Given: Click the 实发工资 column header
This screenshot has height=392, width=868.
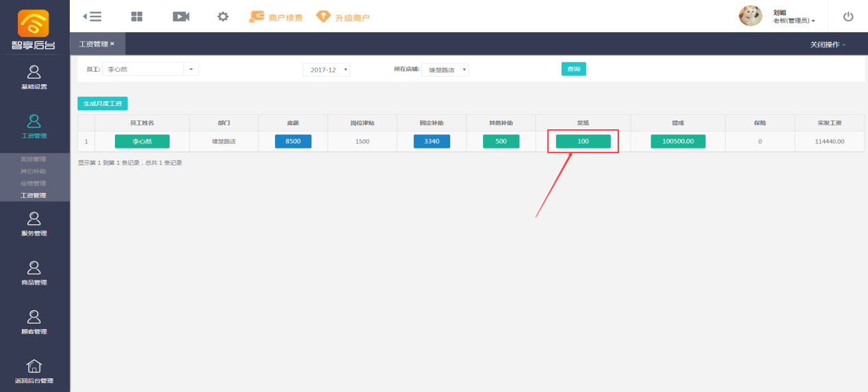Looking at the screenshot, I should [x=830, y=122].
